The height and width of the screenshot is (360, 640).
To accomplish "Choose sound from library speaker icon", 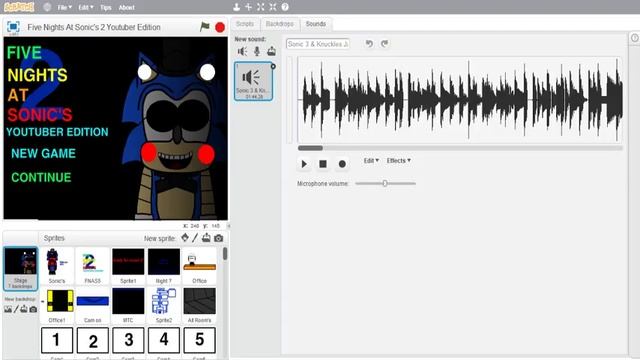I will pyautogui.click(x=242, y=51).
